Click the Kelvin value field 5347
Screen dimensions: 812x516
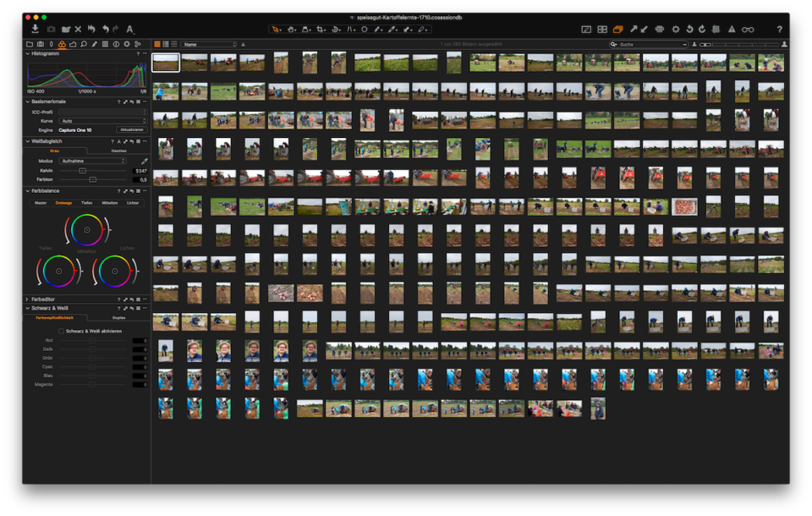[140, 170]
